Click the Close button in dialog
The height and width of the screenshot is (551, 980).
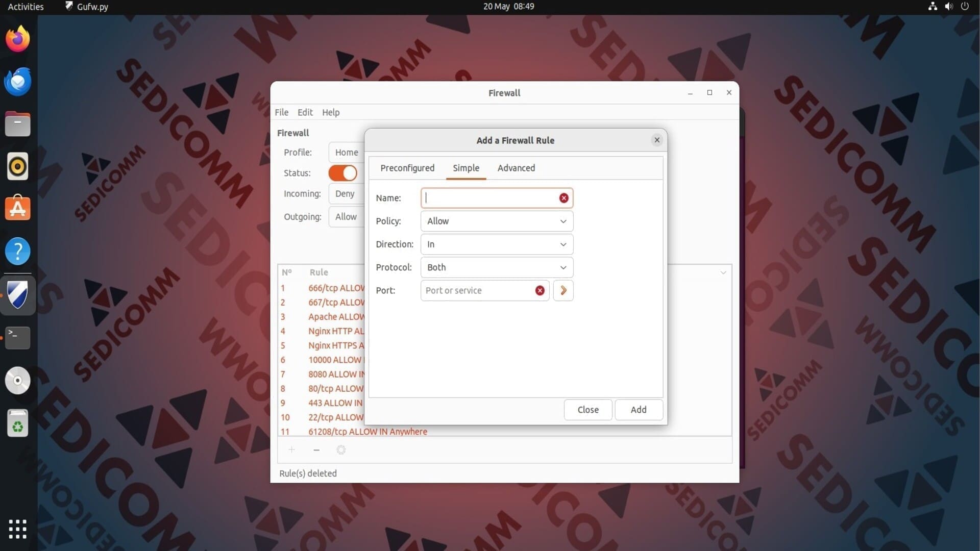[587, 410]
